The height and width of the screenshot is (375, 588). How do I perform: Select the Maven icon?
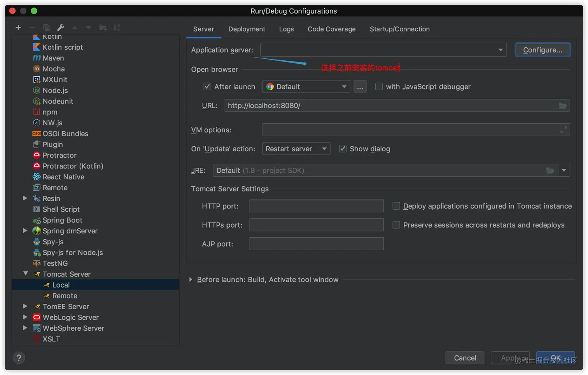(37, 58)
